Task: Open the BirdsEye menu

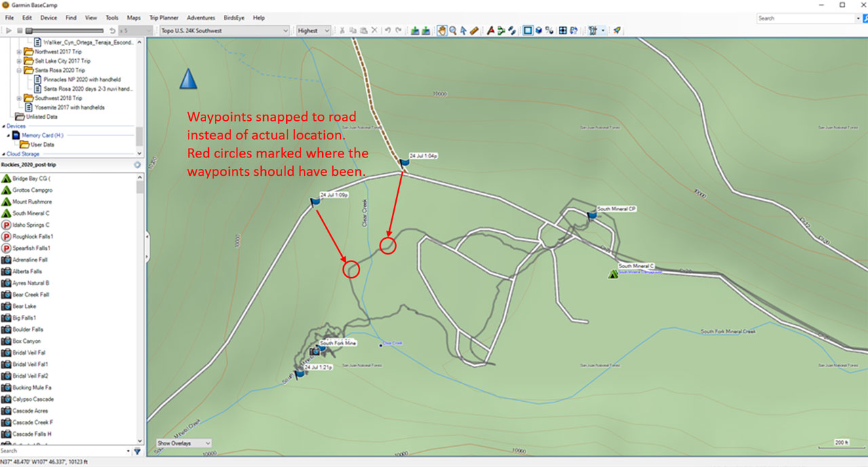Action: coord(234,18)
